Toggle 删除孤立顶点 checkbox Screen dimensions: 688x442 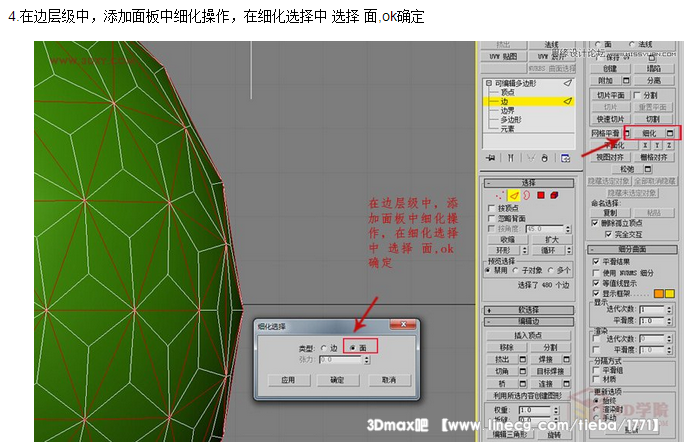point(595,223)
